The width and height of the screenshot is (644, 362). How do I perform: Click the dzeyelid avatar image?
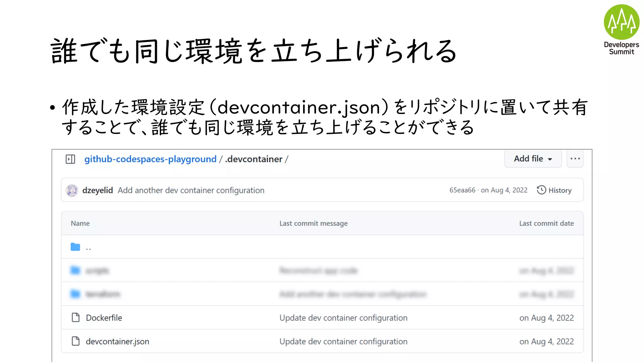[x=72, y=190]
